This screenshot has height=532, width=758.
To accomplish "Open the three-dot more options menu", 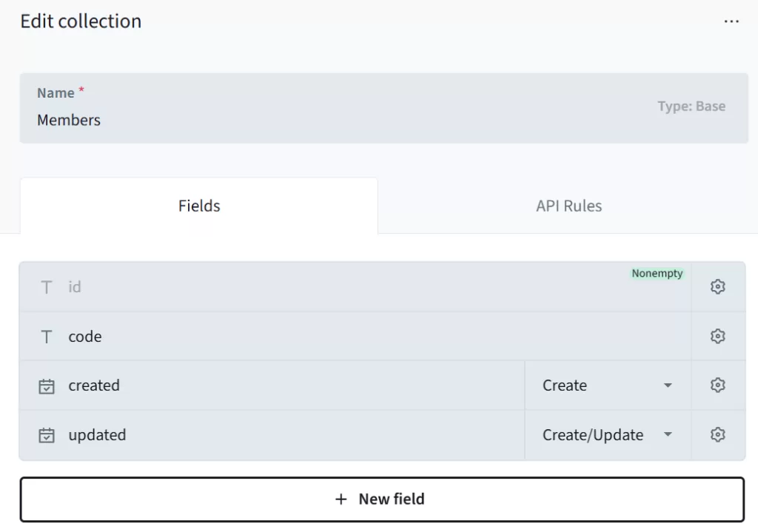I will [x=731, y=21].
